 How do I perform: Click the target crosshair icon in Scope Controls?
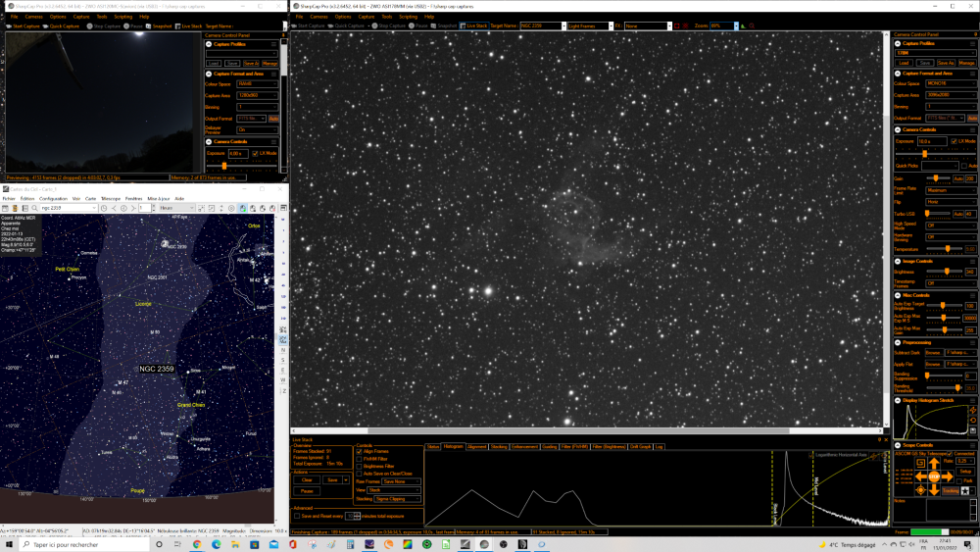point(920,490)
